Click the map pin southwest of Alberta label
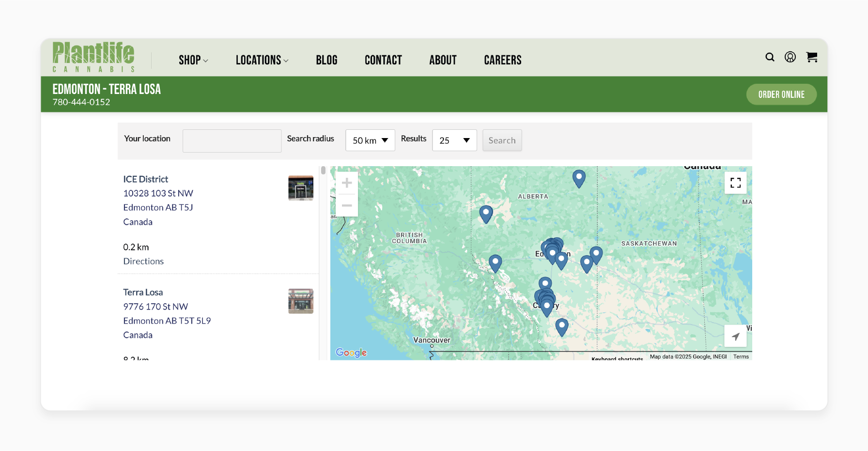Image resolution: width=868 pixels, height=451 pixels. tap(486, 214)
